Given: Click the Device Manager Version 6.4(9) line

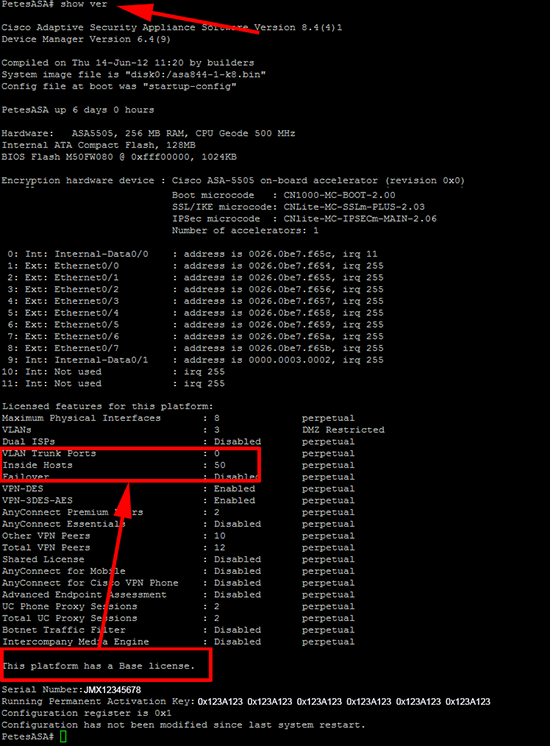Looking at the screenshot, I should 86,39.
